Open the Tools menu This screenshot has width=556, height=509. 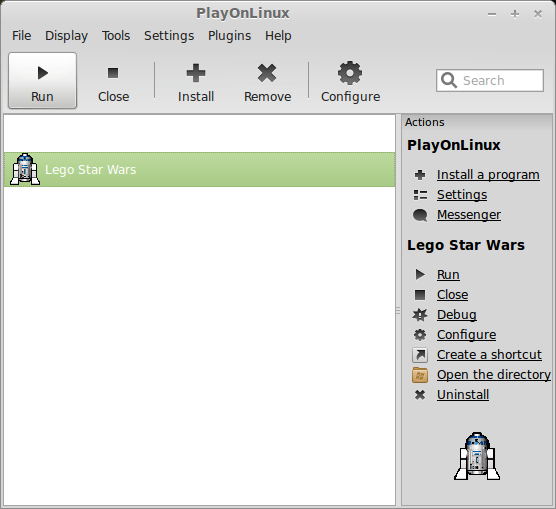click(116, 36)
